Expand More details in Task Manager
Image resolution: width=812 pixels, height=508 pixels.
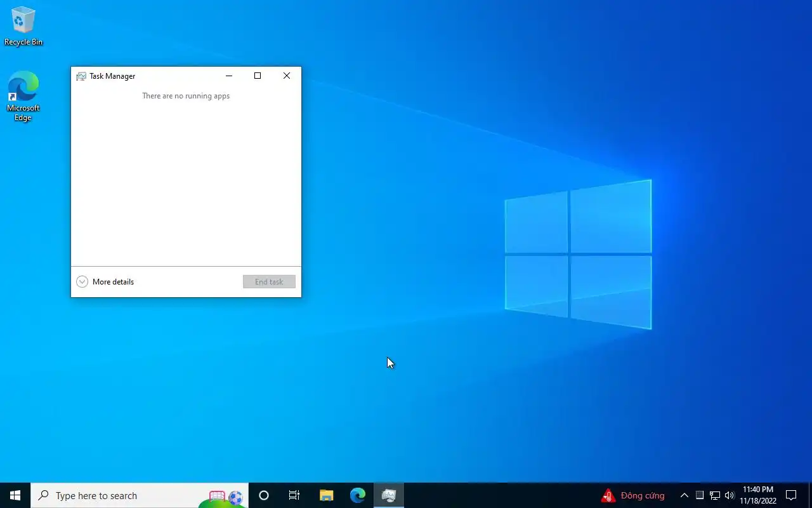tap(105, 282)
